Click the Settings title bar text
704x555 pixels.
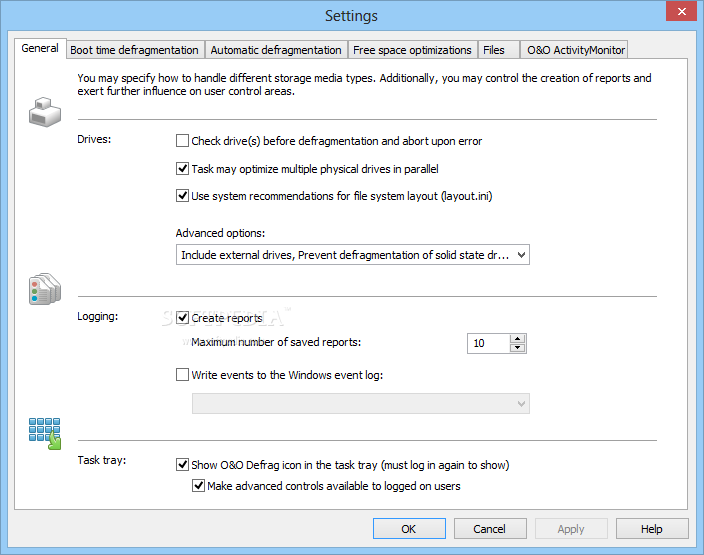(x=352, y=16)
